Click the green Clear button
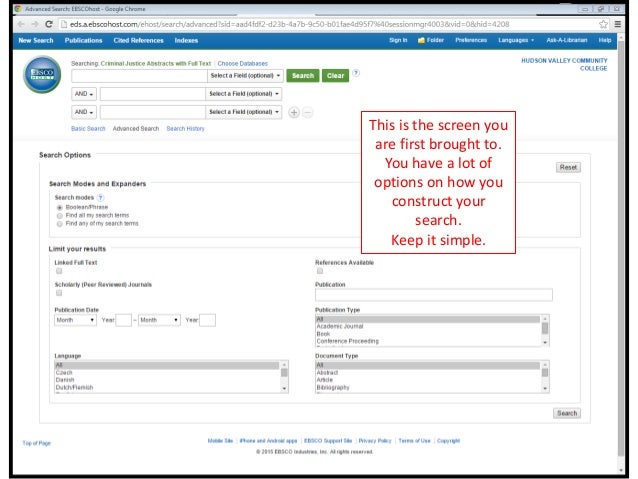Image resolution: width=638 pixels, height=479 pixels. coord(335,76)
